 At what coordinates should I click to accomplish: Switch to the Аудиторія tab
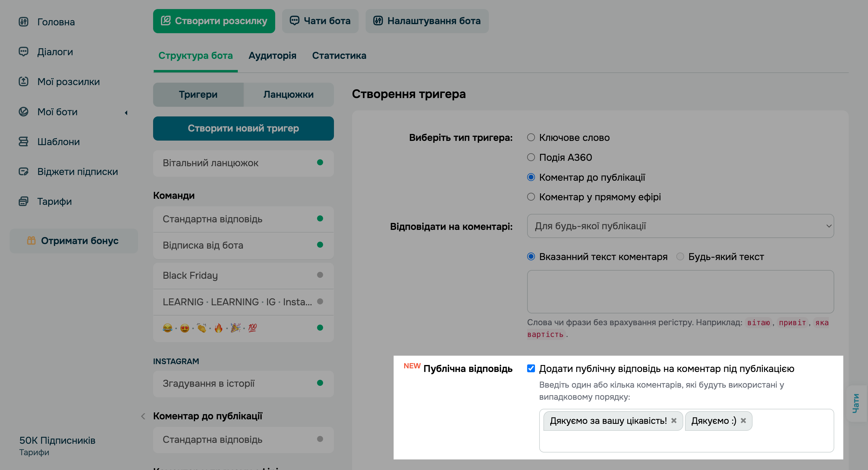click(x=272, y=56)
